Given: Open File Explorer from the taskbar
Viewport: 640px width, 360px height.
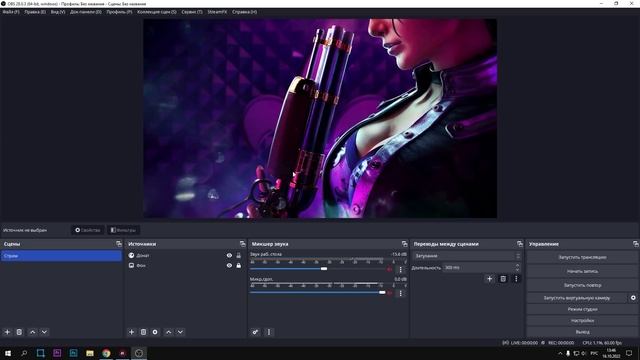Looking at the screenshot, I should (90, 353).
